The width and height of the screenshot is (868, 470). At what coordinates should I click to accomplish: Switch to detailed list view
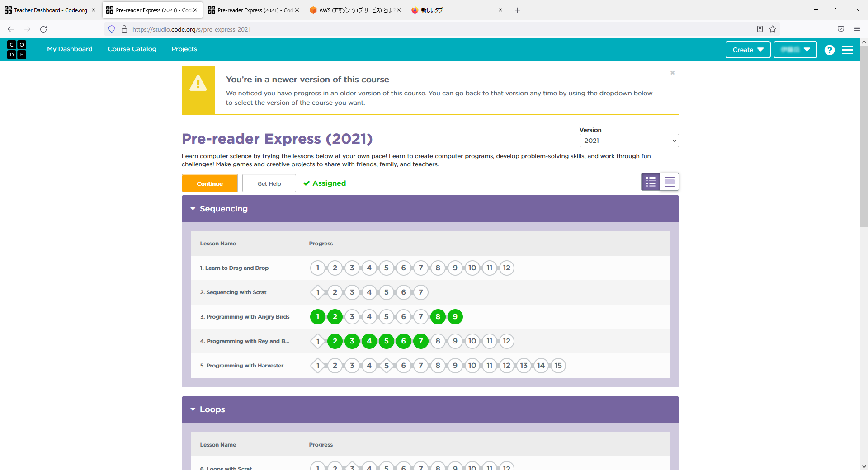pyautogui.click(x=669, y=182)
